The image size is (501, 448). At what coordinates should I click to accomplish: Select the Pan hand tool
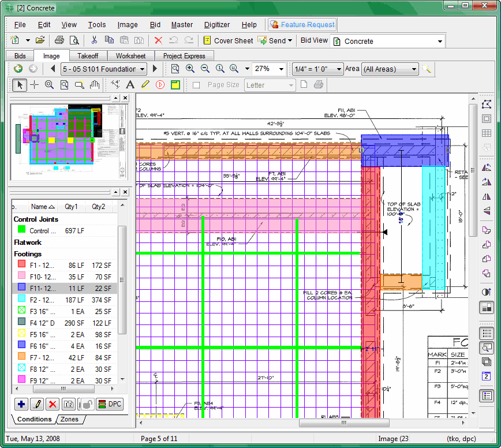pos(94,85)
